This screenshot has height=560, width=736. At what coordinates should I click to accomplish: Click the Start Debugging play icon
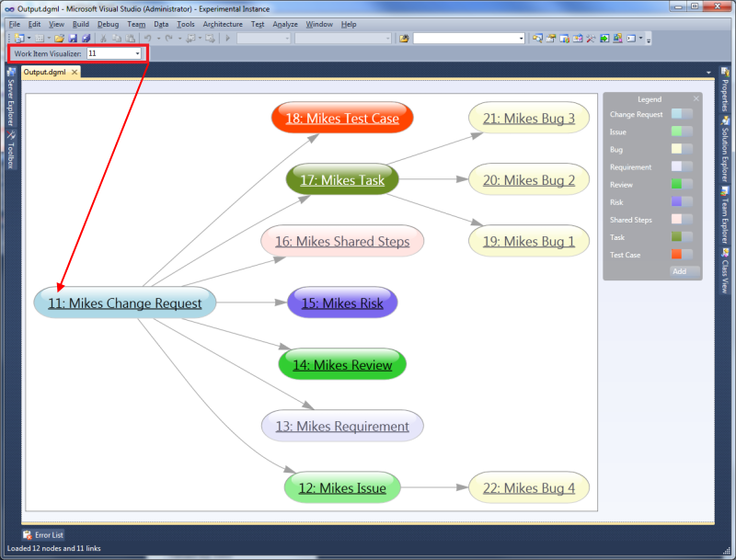pos(227,39)
